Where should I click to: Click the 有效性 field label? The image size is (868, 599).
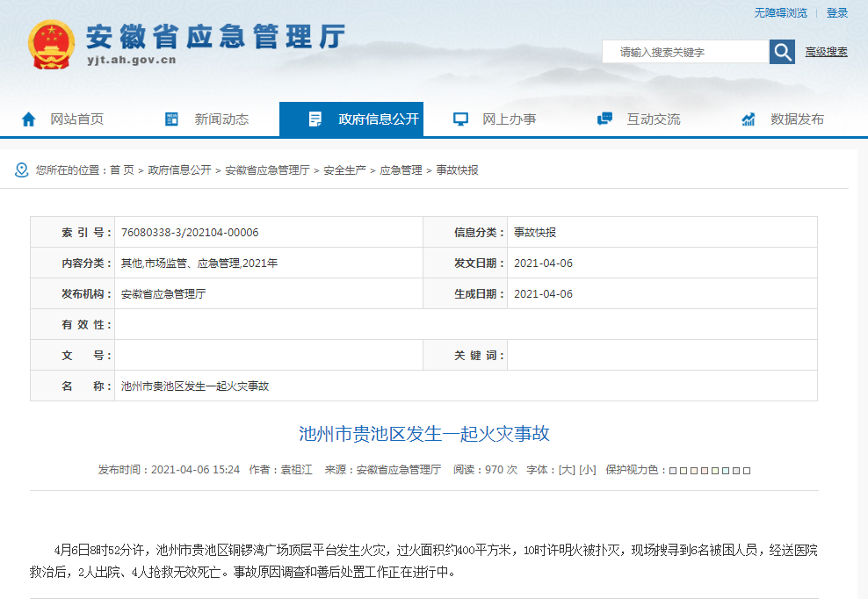point(86,324)
